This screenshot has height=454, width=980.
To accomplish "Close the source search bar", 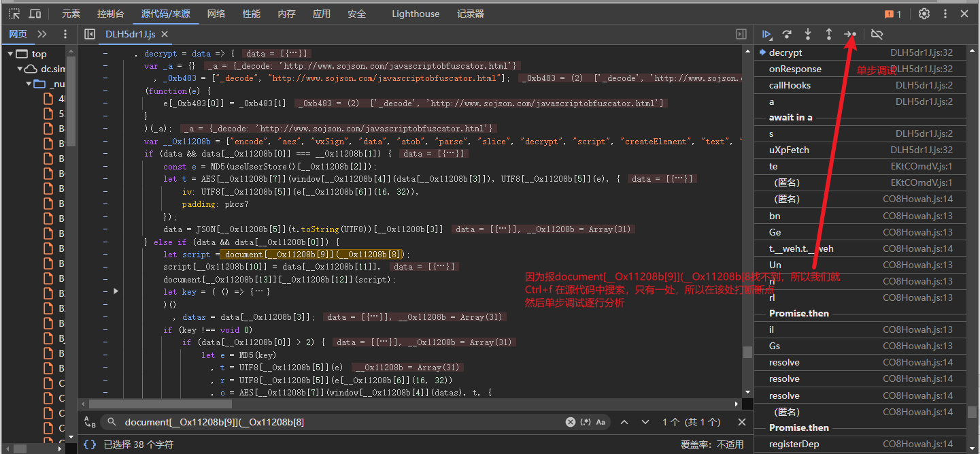I will point(742,422).
